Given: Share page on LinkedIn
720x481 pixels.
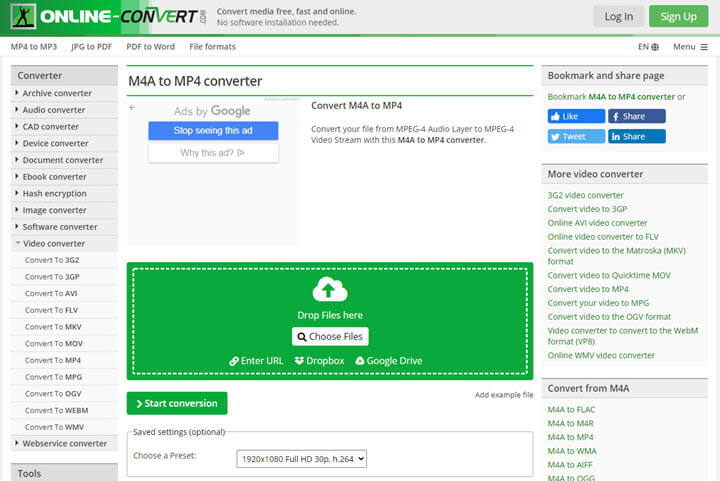Looking at the screenshot, I should tap(636, 136).
